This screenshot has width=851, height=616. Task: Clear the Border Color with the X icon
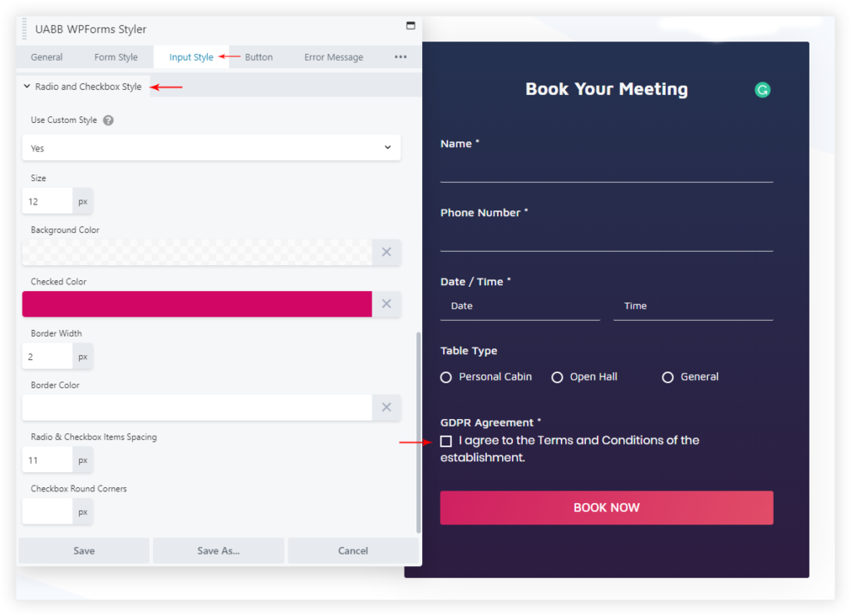[386, 407]
